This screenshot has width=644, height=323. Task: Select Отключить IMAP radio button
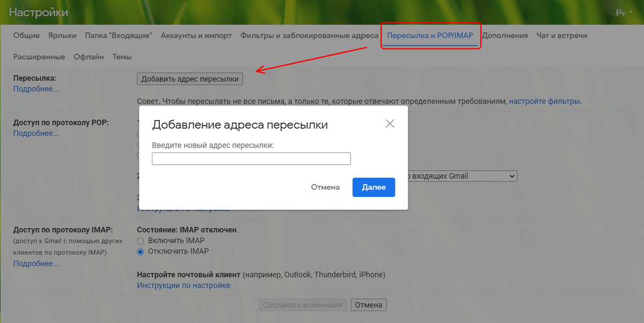coord(141,251)
